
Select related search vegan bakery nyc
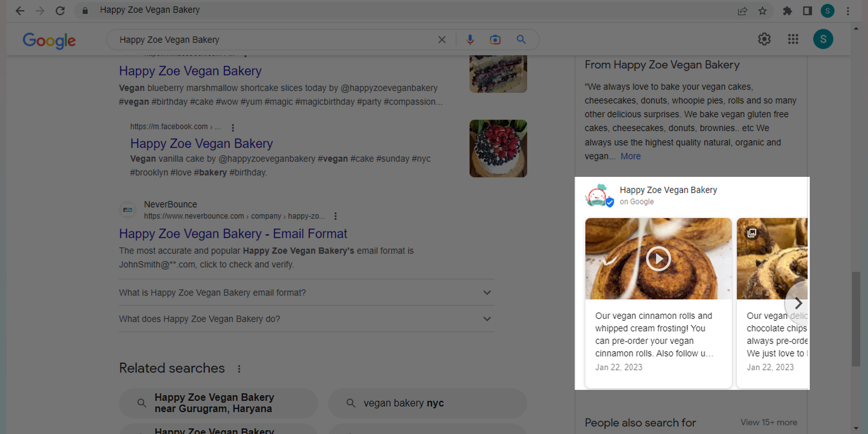(x=427, y=403)
